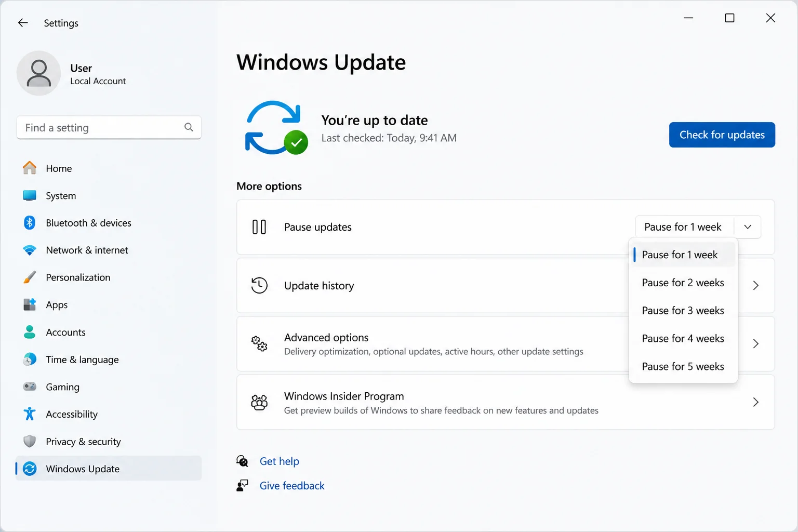Expand Advanced options with its chevron

756,343
